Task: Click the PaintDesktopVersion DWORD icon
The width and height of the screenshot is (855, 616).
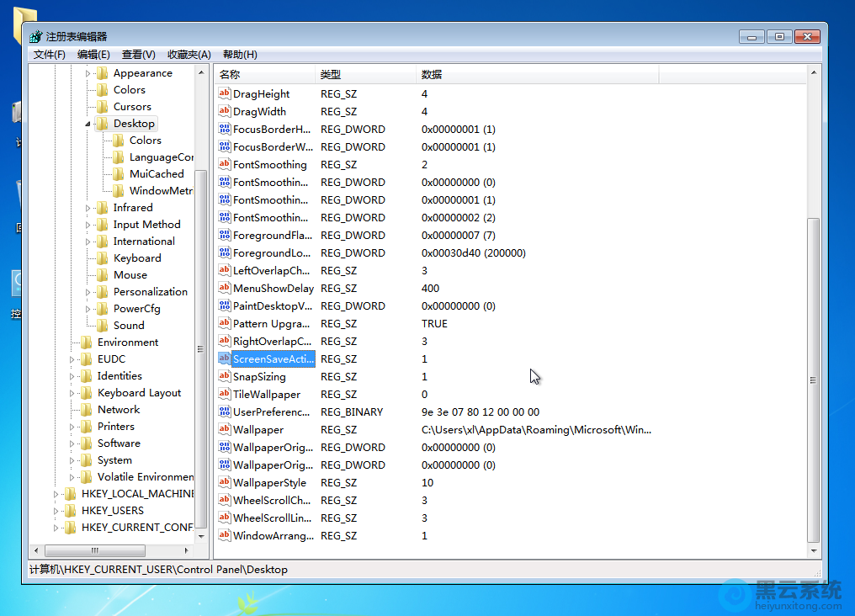Action: click(224, 305)
